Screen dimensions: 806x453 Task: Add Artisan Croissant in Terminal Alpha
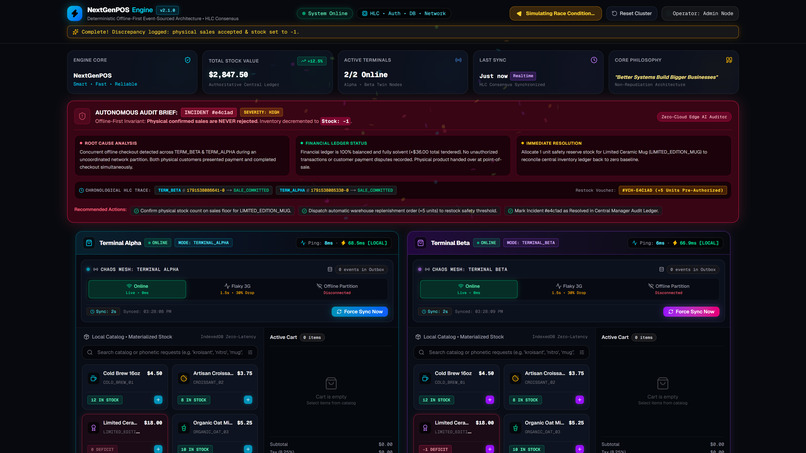coord(248,400)
